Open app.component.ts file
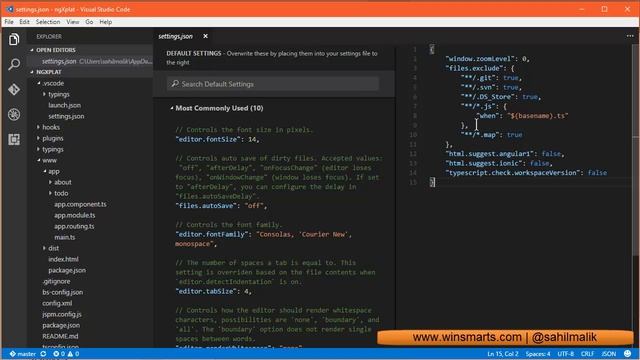This screenshot has width=640, height=360. point(80,204)
